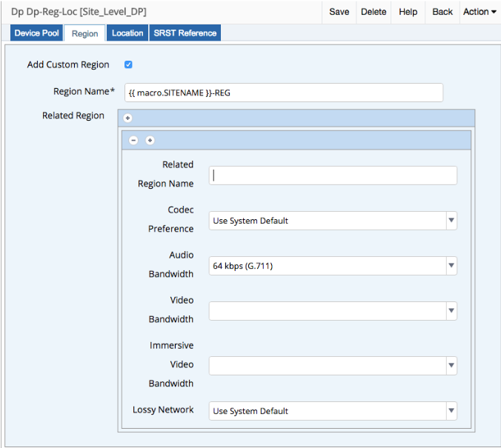Open the Lossy Network dropdown
The image size is (501, 448).
click(333, 411)
